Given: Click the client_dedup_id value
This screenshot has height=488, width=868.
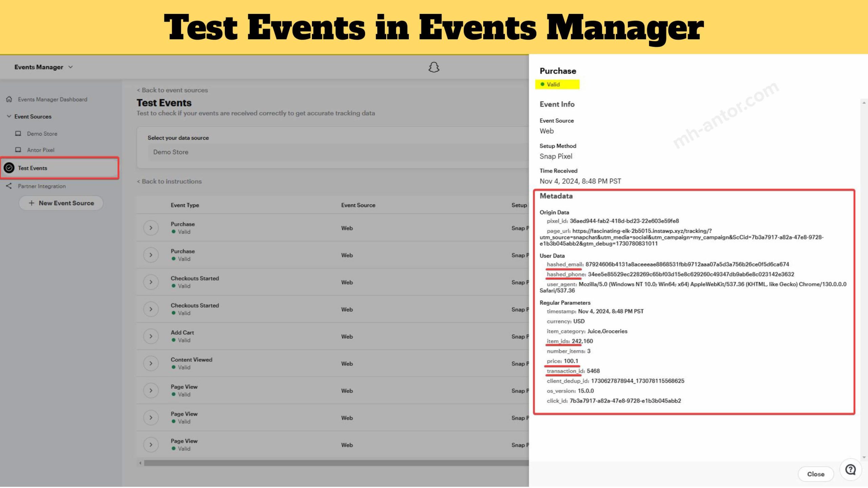Looking at the screenshot, I should [637, 381].
